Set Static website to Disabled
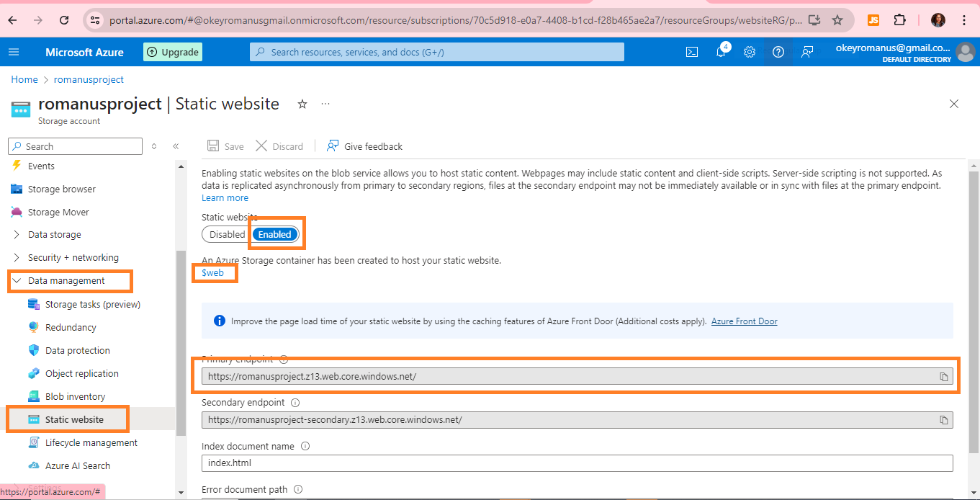The width and height of the screenshot is (980, 500). [227, 234]
